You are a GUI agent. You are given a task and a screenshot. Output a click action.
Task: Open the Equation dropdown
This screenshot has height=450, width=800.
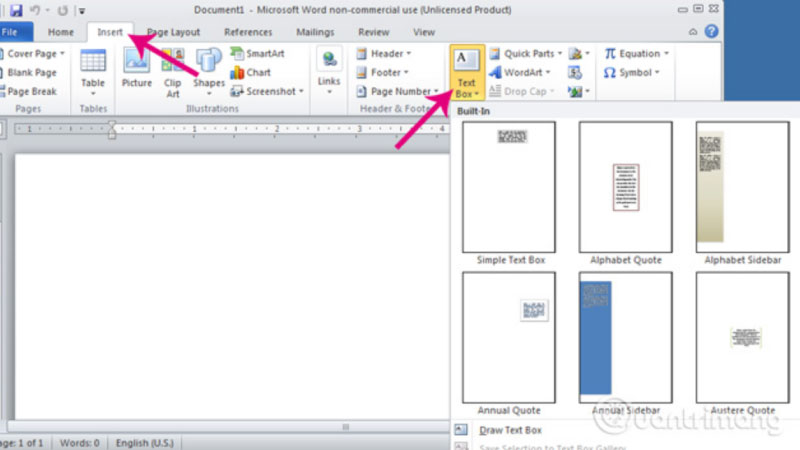pyautogui.click(x=633, y=54)
